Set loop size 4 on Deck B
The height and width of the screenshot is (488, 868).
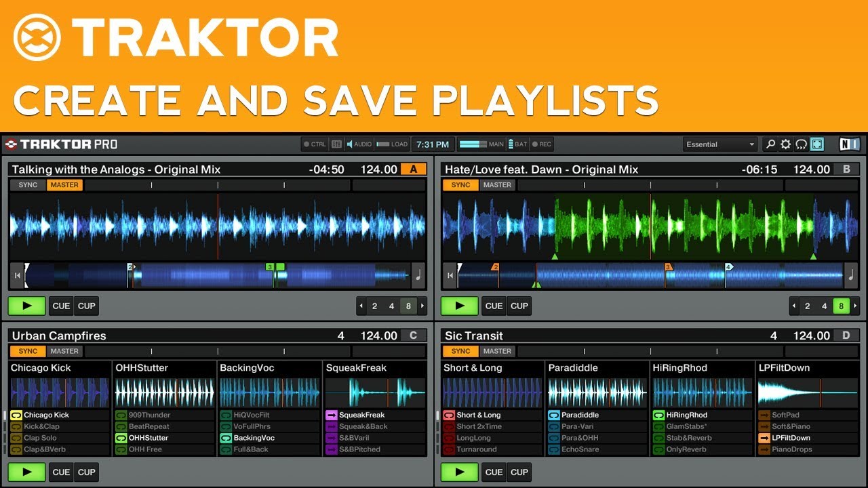click(824, 306)
